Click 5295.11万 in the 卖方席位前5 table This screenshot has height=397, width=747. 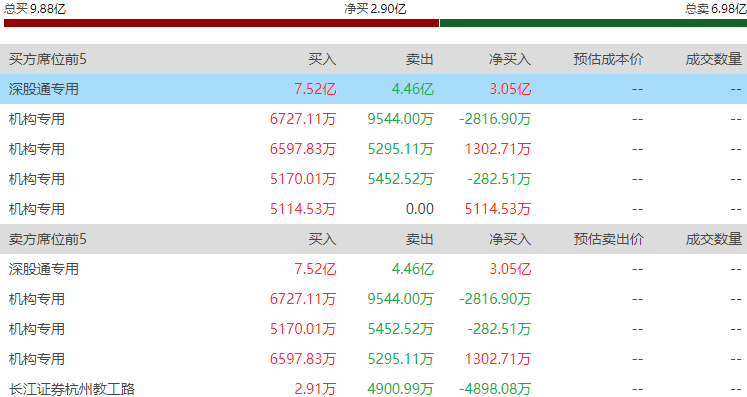tap(401, 358)
